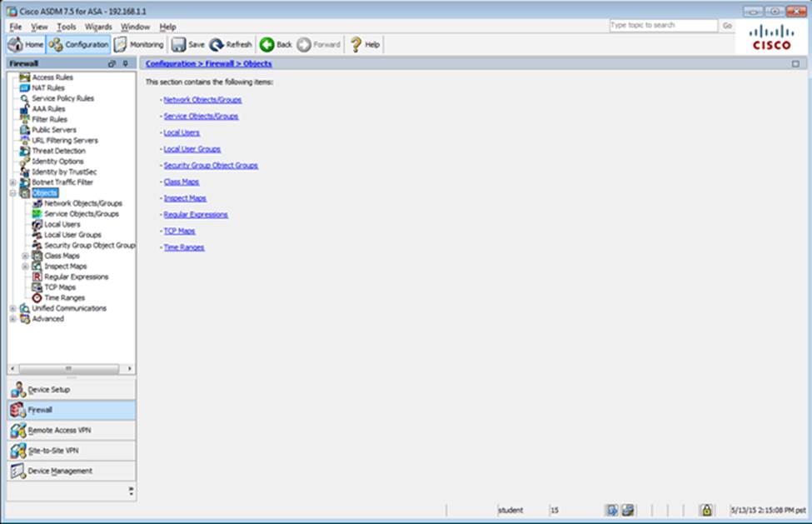This screenshot has width=812, height=524.
Task: Select Regular Expressions in the tree
Action: coord(76,277)
